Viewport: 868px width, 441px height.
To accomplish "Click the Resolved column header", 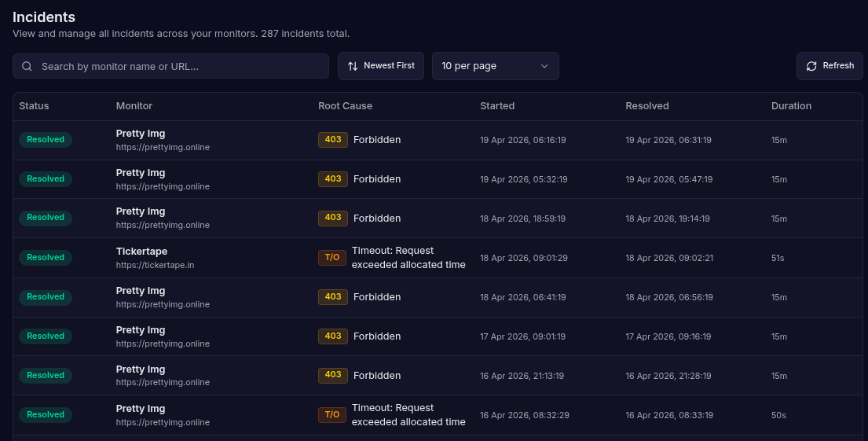I will pos(646,106).
